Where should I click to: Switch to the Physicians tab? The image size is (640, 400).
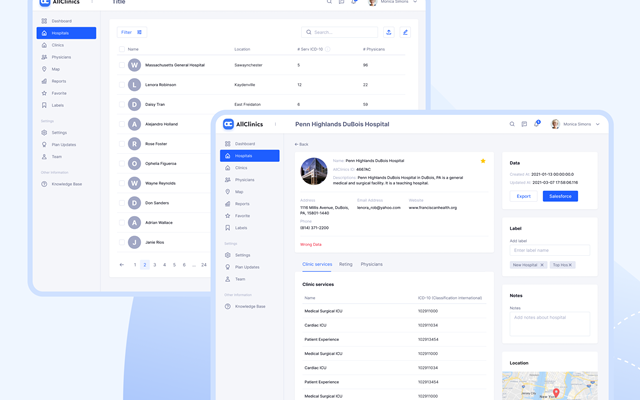point(371,264)
